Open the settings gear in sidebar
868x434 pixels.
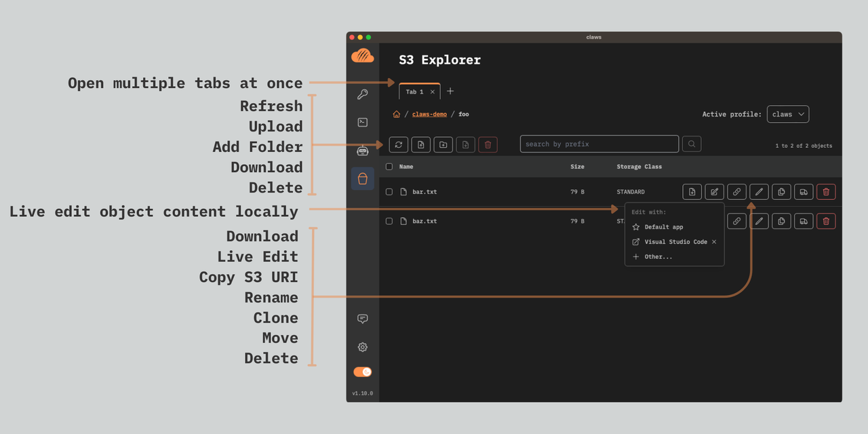click(x=363, y=347)
